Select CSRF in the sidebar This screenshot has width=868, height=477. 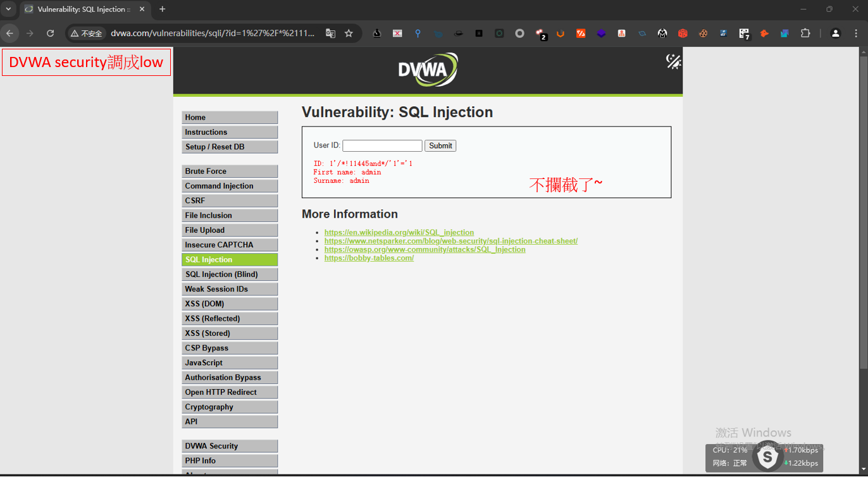tap(230, 201)
